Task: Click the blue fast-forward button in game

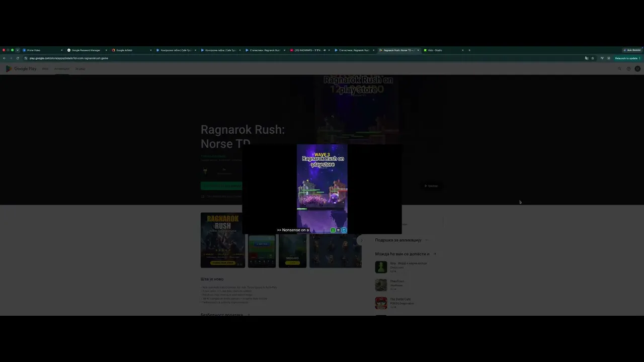Action: point(344,230)
